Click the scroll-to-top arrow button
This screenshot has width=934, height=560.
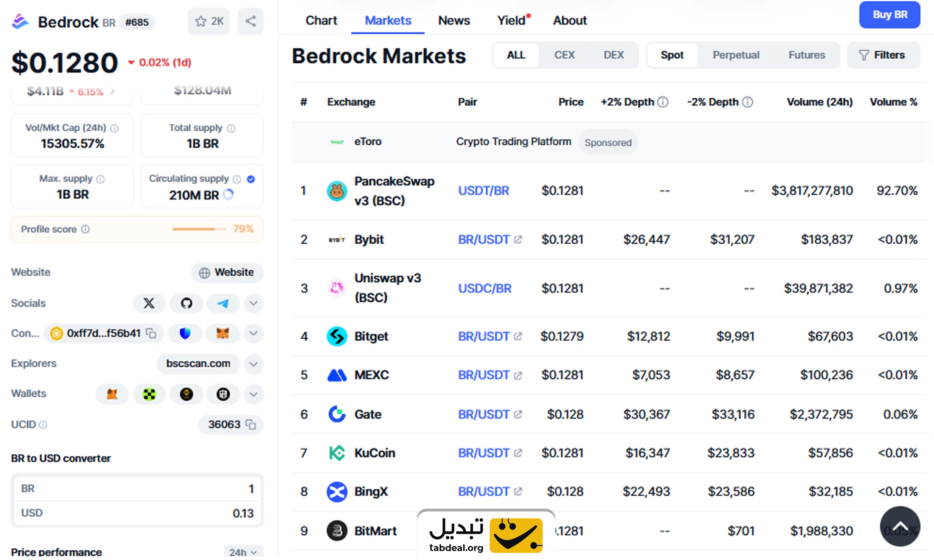tap(900, 527)
